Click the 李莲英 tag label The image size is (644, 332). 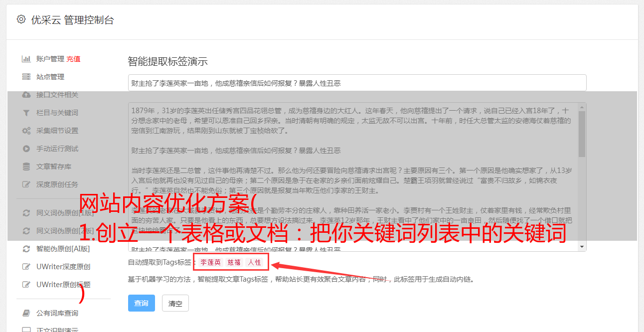pos(211,262)
